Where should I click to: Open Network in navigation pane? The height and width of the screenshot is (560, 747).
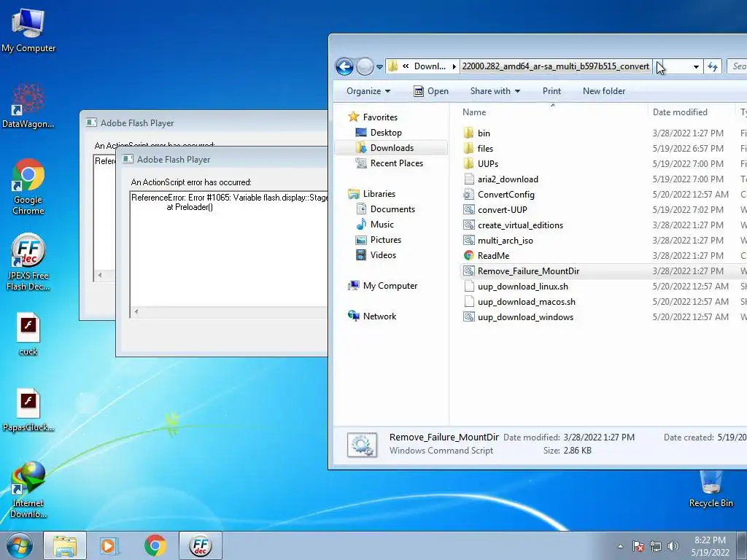click(379, 316)
